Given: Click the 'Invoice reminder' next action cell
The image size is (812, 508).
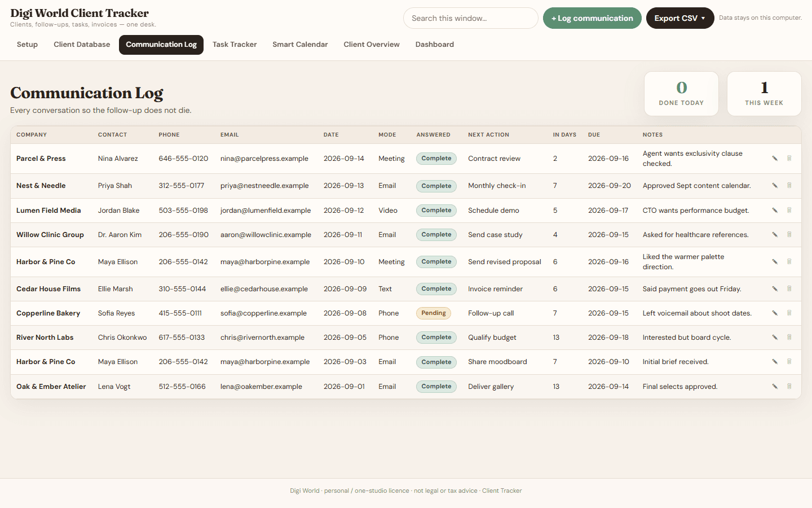Looking at the screenshot, I should (495, 289).
